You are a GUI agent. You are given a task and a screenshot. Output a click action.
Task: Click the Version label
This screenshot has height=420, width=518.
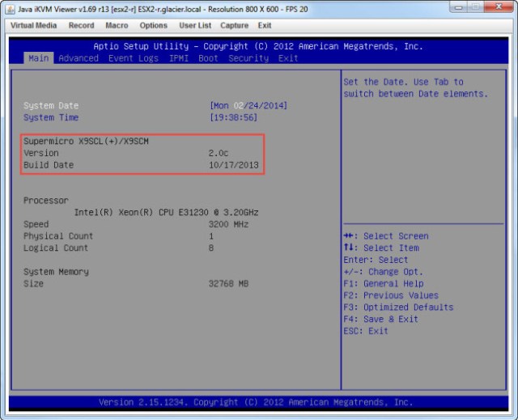[x=41, y=153]
